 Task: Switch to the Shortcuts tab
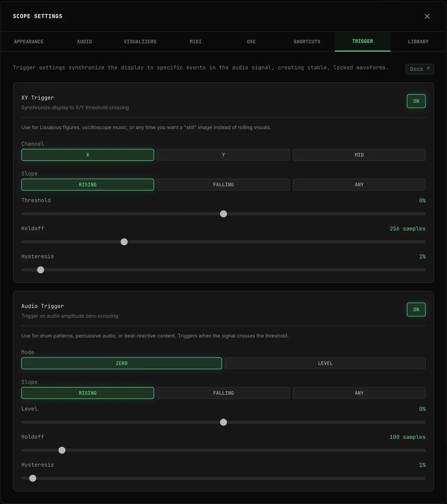(307, 42)
